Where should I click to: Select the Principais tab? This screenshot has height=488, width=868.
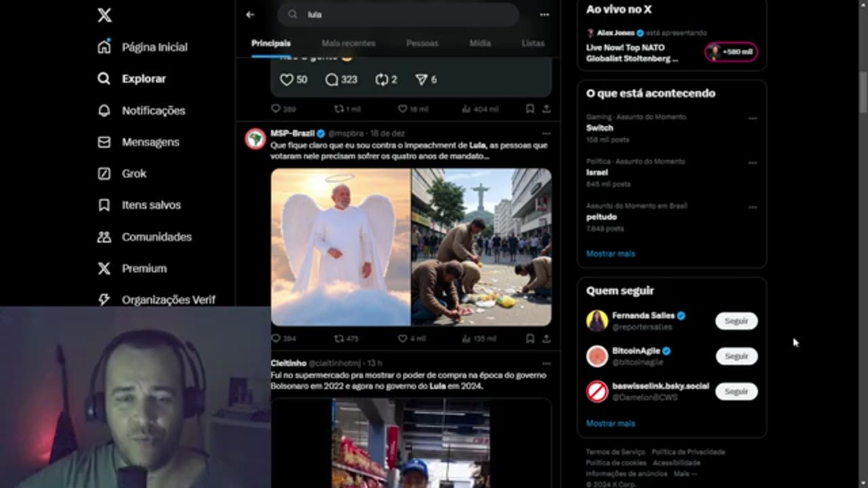(271, 43)
